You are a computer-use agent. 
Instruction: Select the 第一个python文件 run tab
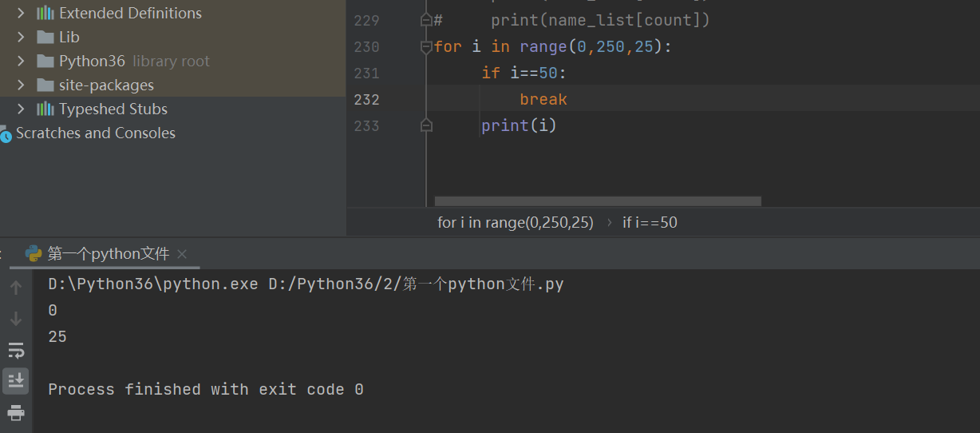(108, 254)
